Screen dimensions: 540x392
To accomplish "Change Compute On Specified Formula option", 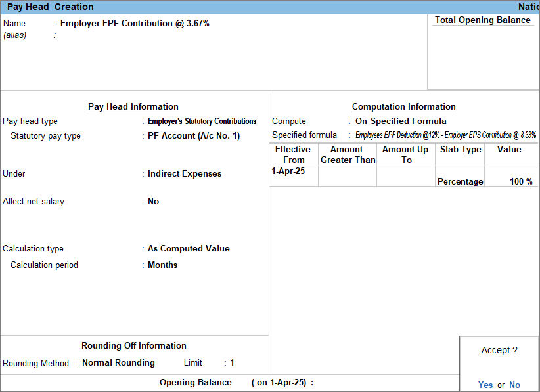I will pyautogui.click(x=401, y=121).
